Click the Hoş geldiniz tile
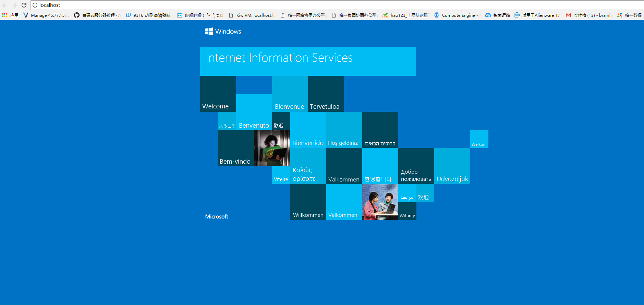This screenshot has width=644, height=305. point(344,130)
